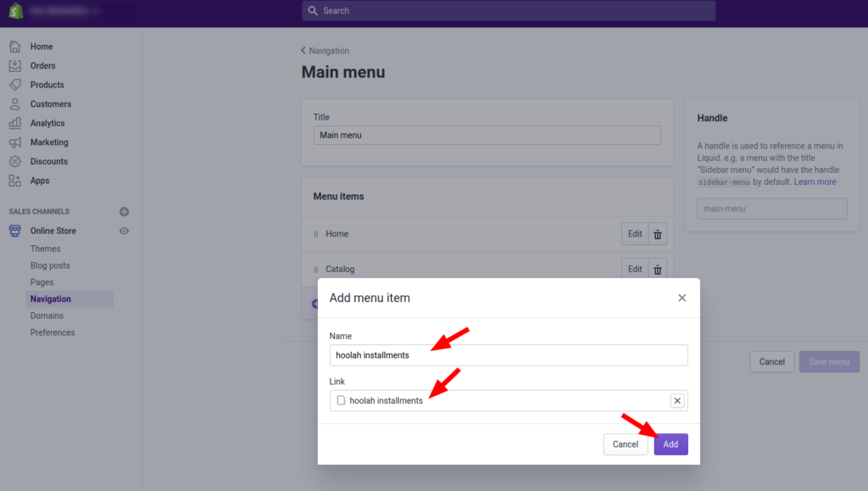868x491 pixels.
Task: Clear the hoolah installments link
Action: 677,401
